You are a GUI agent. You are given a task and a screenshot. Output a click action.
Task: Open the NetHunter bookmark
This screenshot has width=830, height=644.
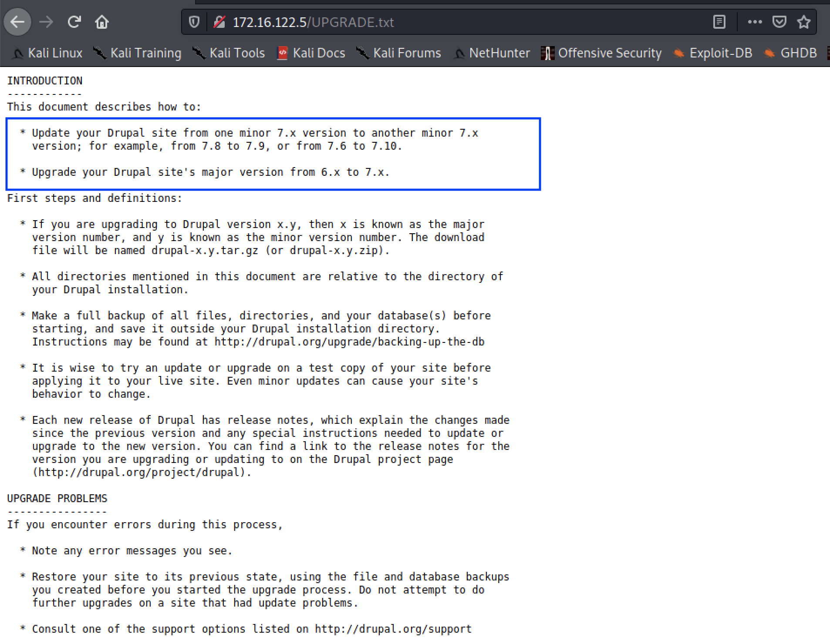tap(492, 53)
